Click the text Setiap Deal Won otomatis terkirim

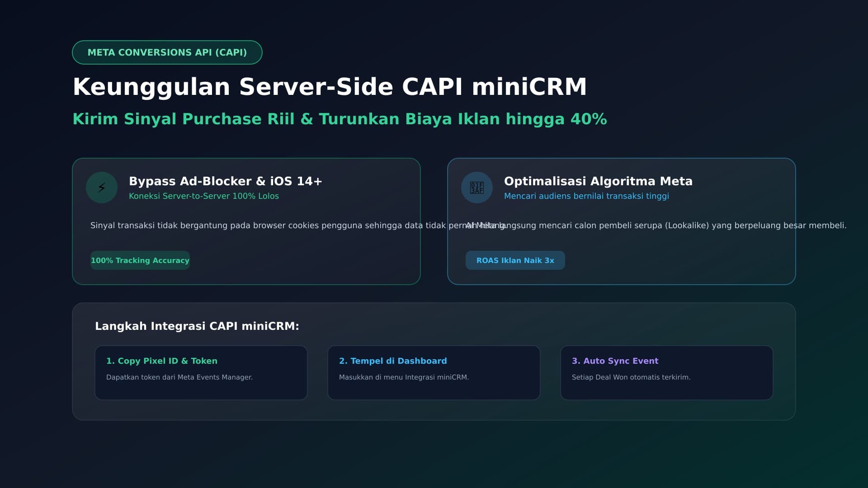pos(631,377)
